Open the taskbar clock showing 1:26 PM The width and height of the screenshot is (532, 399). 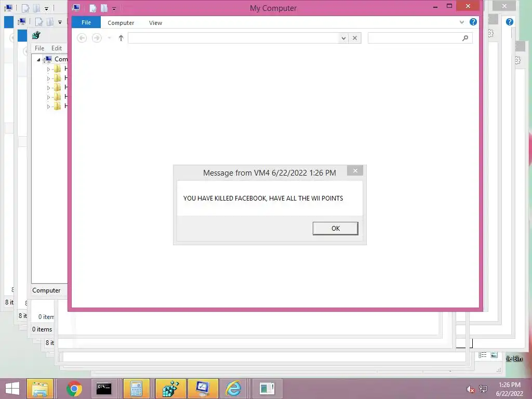(x=509, y=389)
